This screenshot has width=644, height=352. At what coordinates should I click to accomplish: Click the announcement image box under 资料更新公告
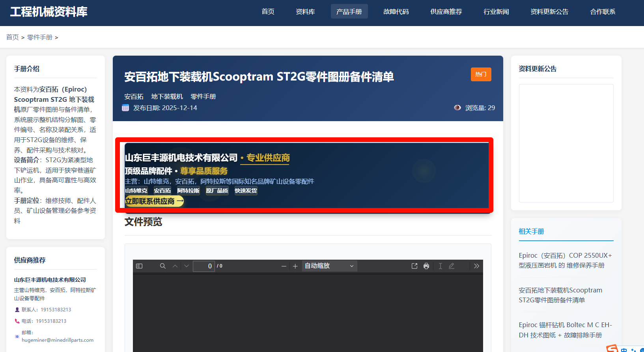click(566, 143)
